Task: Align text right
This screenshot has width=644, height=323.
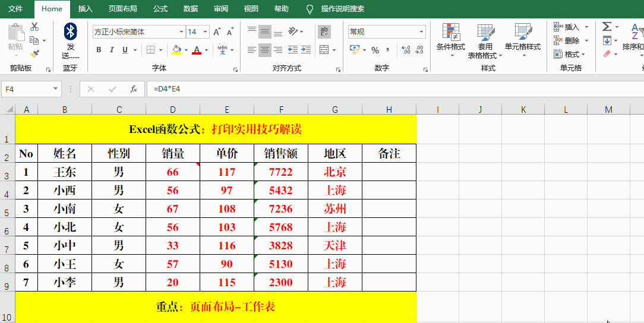Action: pos(278,50)
